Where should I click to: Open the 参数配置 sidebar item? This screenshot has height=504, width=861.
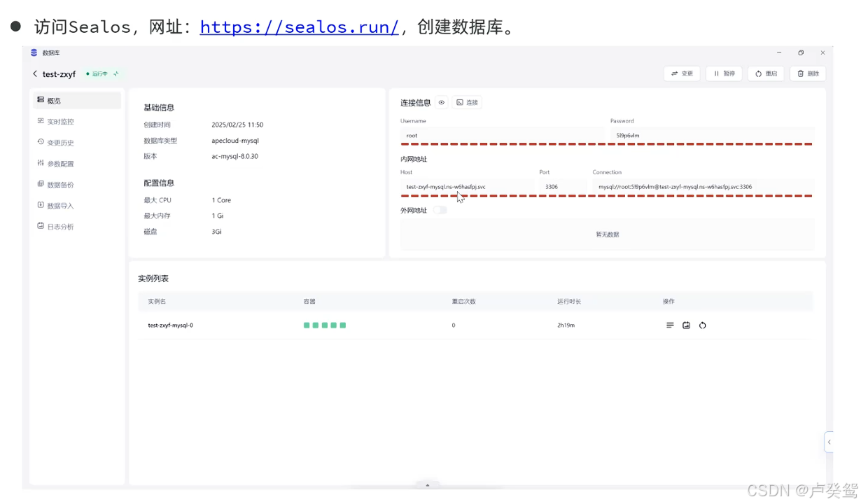77,163
